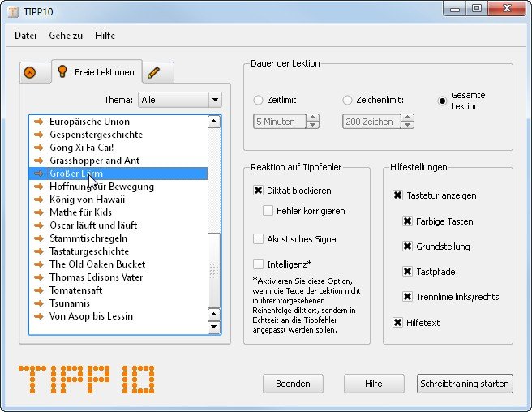
Task: Open the Thema dropdown showing Alle
Action: (x=180, y=100)
